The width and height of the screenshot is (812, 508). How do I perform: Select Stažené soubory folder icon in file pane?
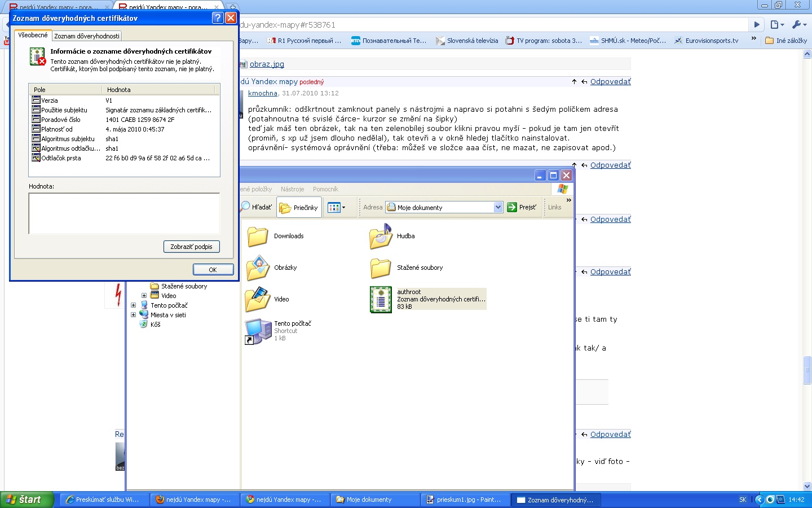coord(381,268)
